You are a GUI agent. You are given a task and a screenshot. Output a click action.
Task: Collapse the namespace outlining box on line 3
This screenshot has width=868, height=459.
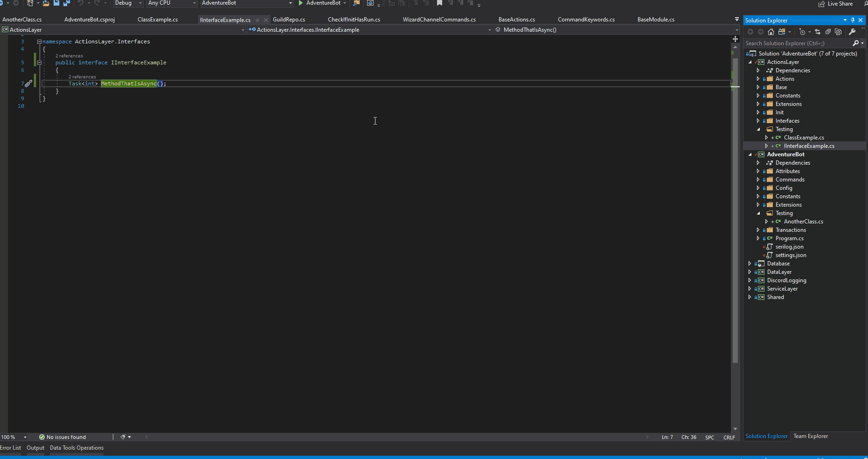coord(39,42)
